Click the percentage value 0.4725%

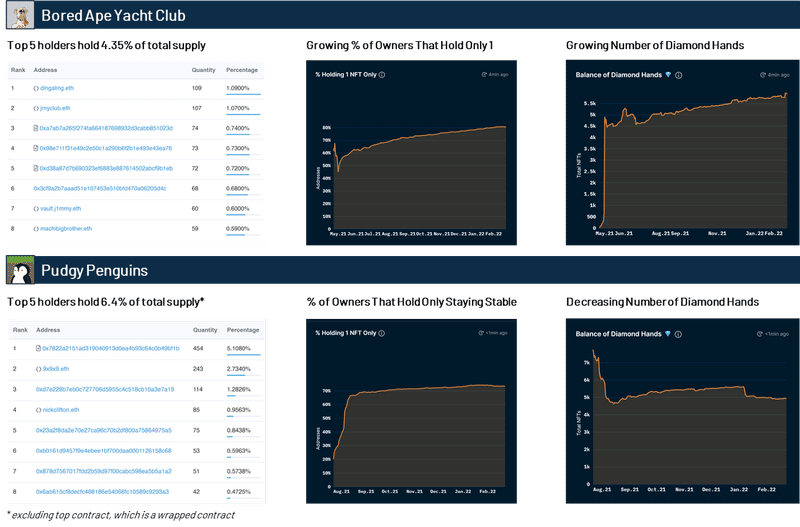[x=239, y=492]
